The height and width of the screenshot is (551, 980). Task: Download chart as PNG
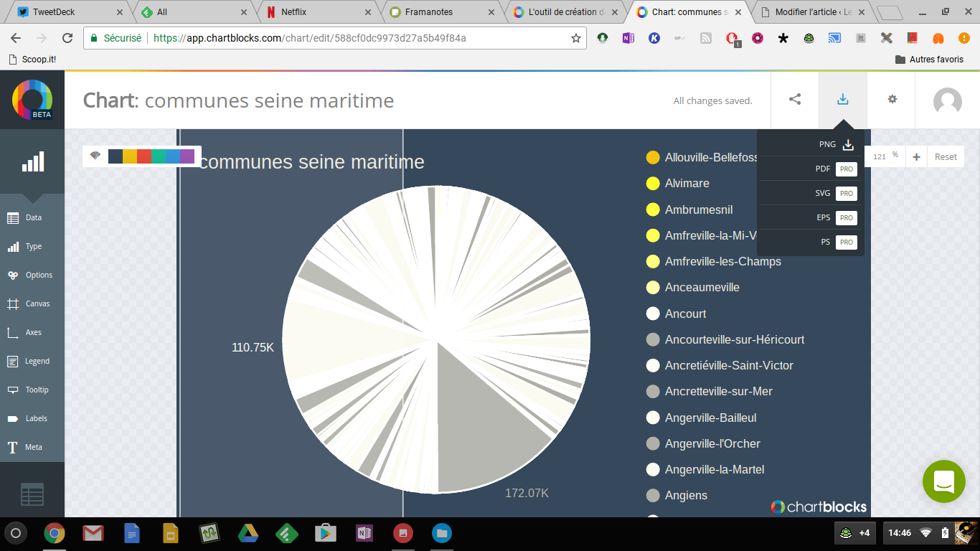click(x=811, y=144)
